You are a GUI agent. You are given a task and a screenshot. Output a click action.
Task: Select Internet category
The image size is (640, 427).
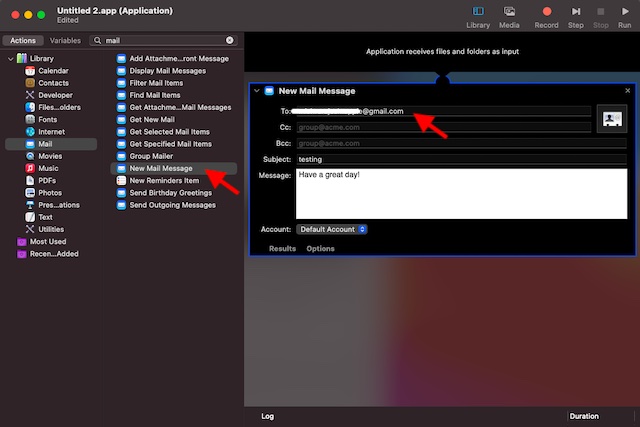pos(51,132)
